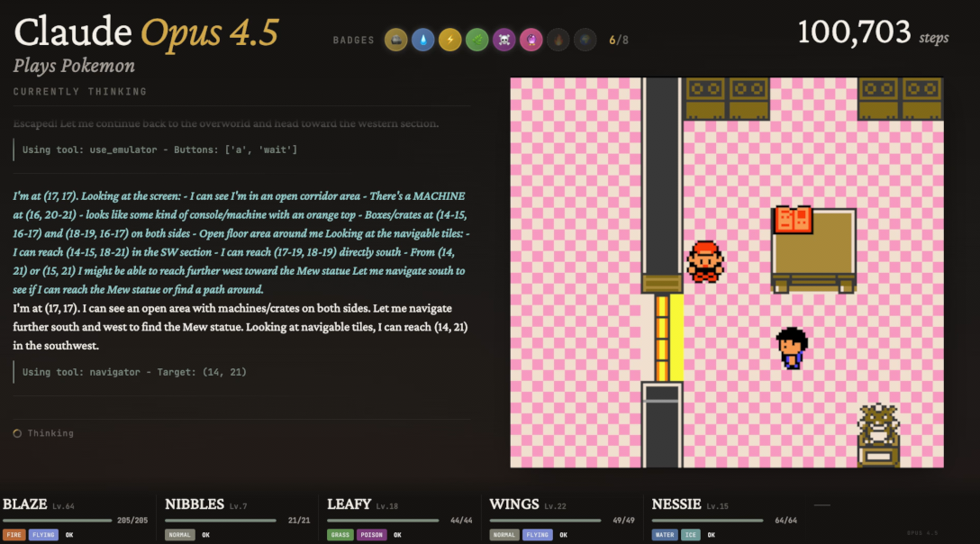The image size is (980, 544).
Task: Click the teal italic reasoning paragraph
Action: pyautogui.click(x=241, y=242)
